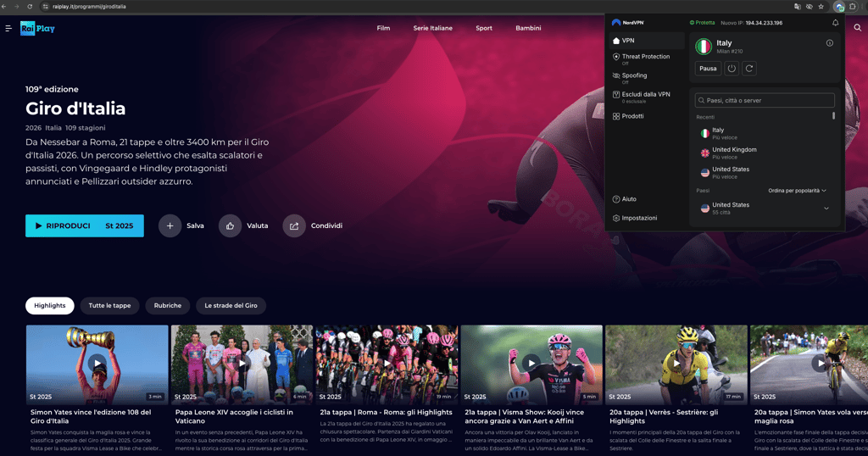The width and height of the screenshot is (868, 456).
Task: Open the Film menu on RaiPlay
Action: click(383, 28)
